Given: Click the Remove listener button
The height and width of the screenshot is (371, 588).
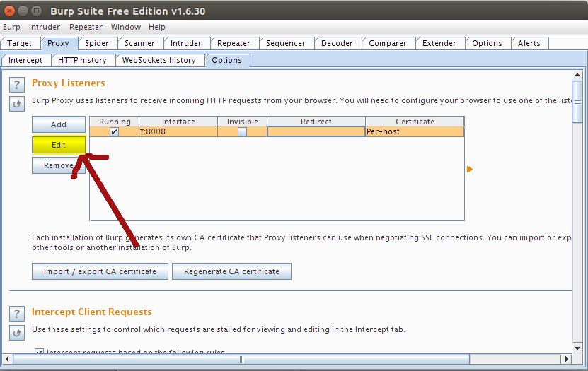Looking at the screenshot, I should point(59,165).
